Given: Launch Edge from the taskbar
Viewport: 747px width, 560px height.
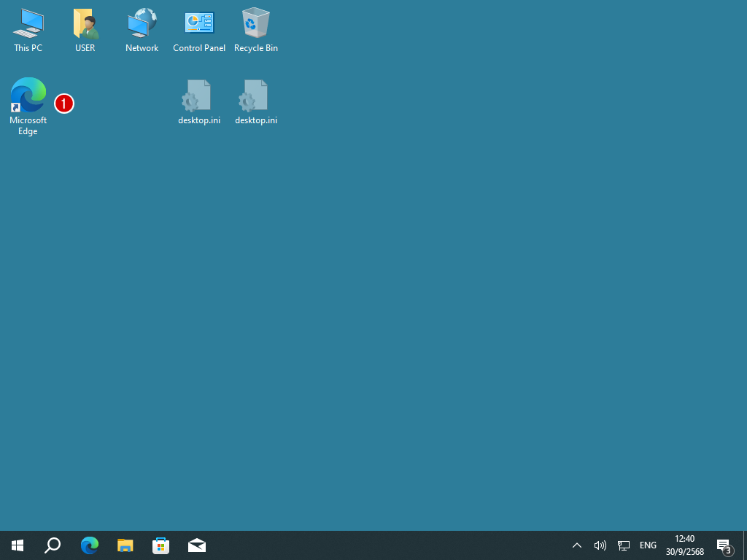Looking at the screenshot, I should pos(89,545).
